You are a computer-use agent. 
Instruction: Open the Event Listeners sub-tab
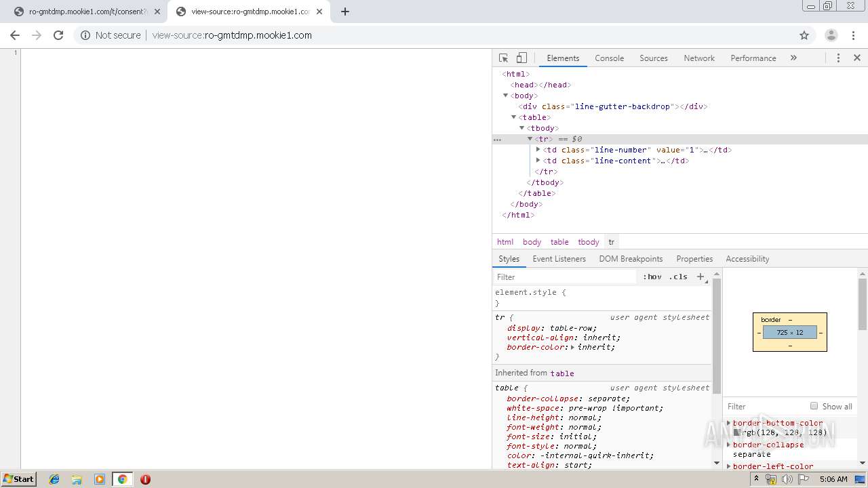(x=559, y=259)
